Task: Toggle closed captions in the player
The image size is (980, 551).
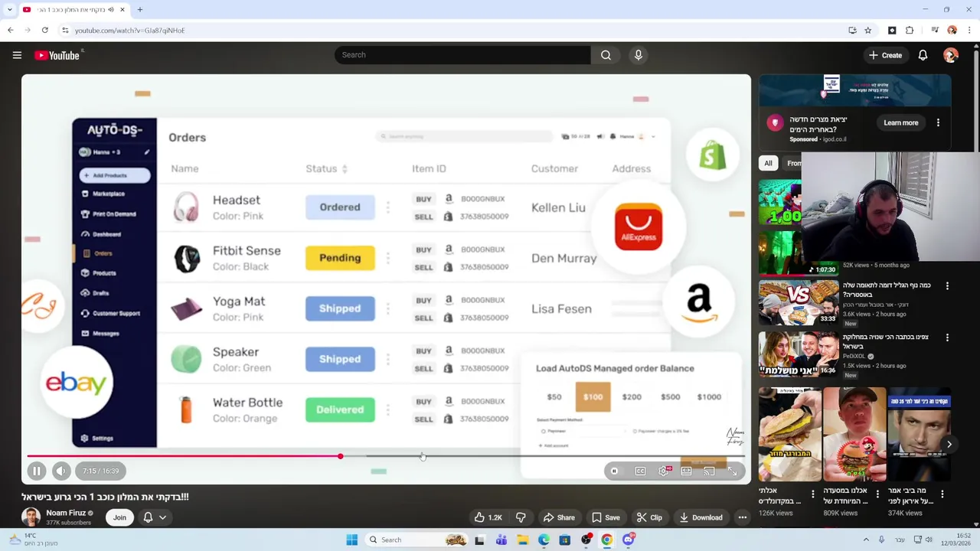Action: 640,471
